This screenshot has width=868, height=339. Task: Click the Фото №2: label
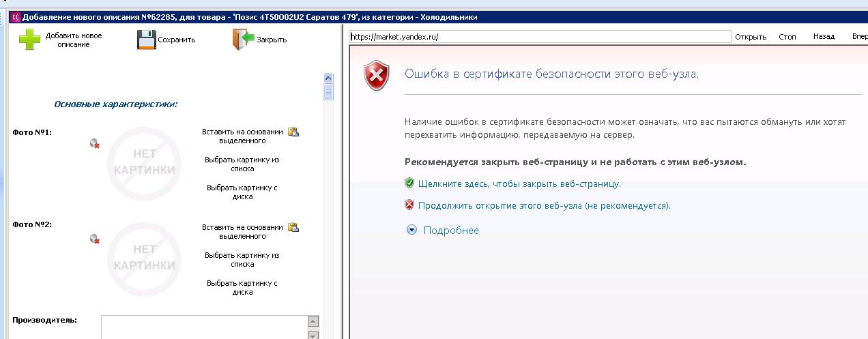32,224
